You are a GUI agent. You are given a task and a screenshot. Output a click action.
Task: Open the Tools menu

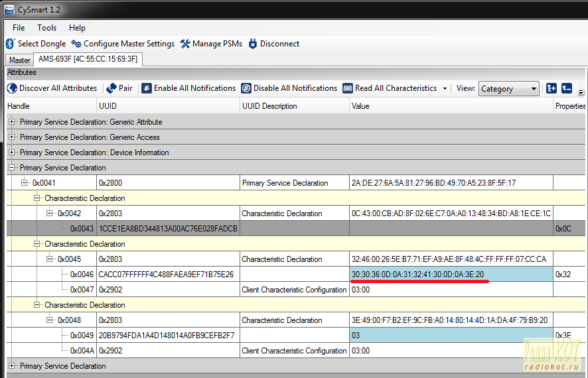tap(47, 28)
